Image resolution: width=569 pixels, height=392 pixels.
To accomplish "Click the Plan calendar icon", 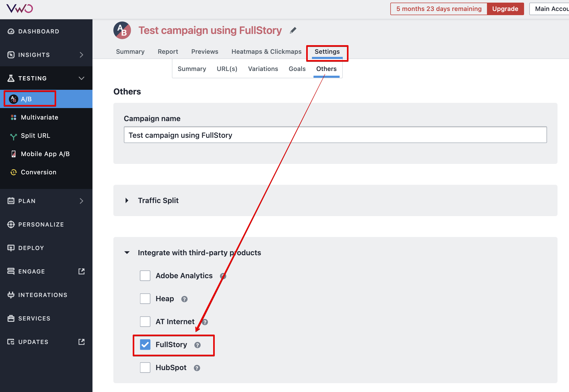I will coord(11,201).
